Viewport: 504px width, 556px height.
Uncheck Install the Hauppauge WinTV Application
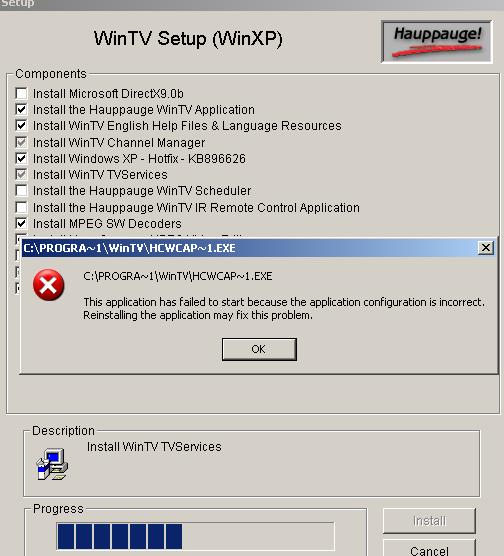click(21, 110)
